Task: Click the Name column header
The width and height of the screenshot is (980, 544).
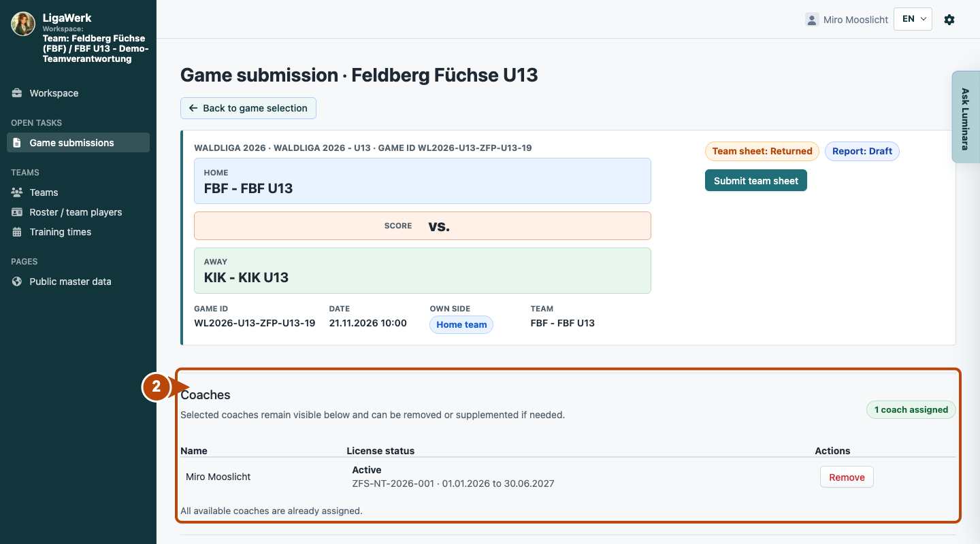Action: (194, 451)
